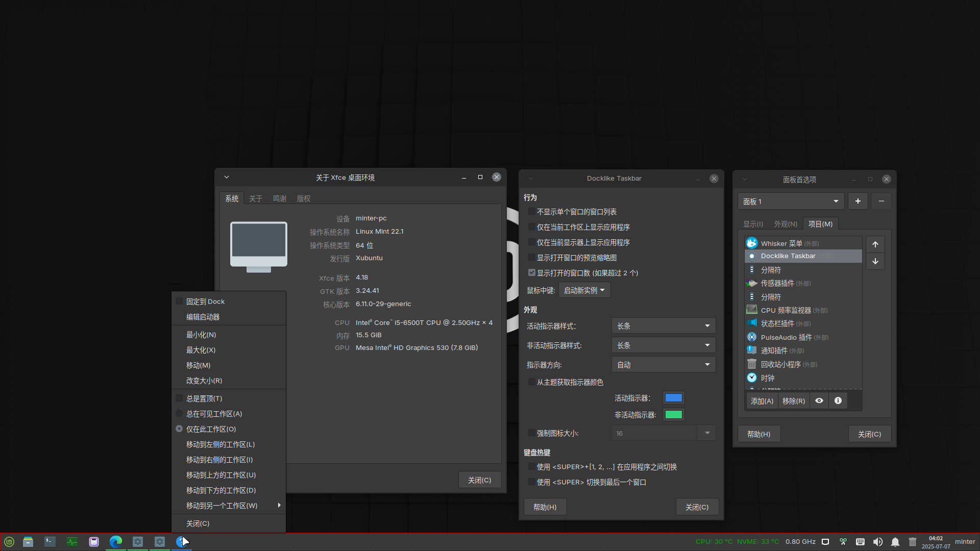Select 仅在此工作区 radio in context menu
Image resolution: width=980 pixels, height=551 pixels.
(x=179, y=429)
